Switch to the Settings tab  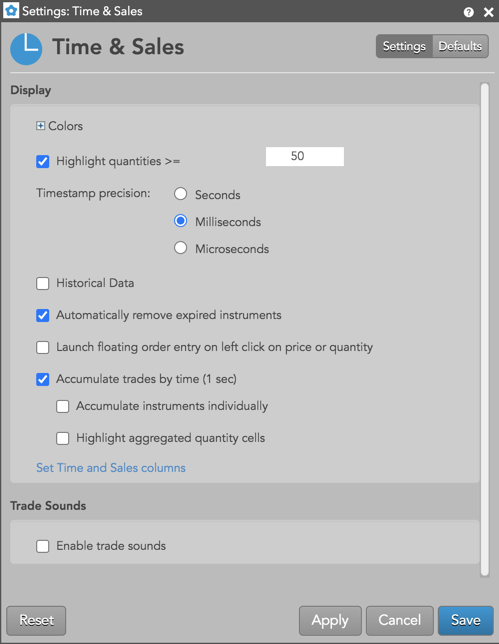(404, 46)
